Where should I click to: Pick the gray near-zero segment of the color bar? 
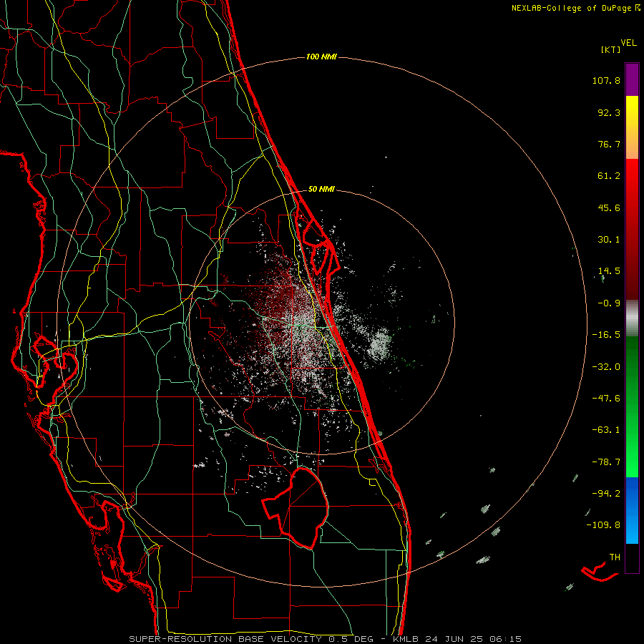(x=632, y=318)
